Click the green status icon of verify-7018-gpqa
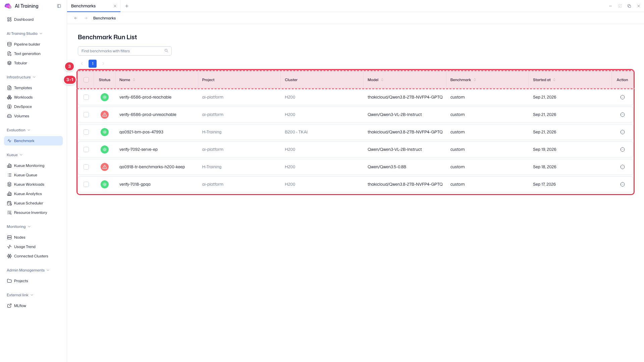Viewport: 644px width, 362px height. [x=105, y=184]
